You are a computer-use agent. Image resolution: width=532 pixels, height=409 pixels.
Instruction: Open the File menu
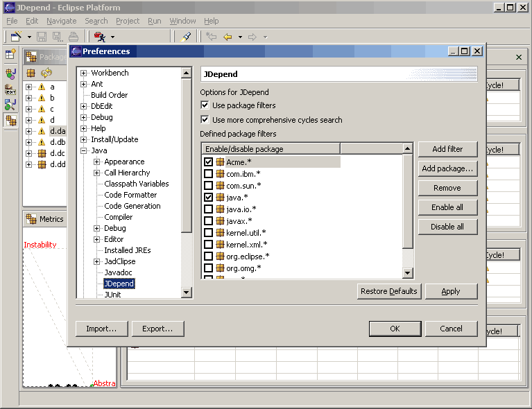pyautogui.click(x=12, y=21)
